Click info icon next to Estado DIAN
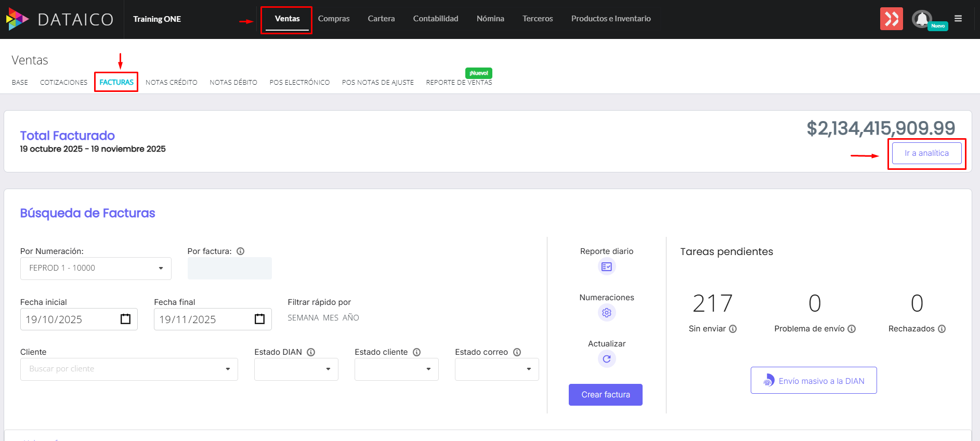Image resolution: width=980 pixels, height=441 pixels. pyautogui.click(x=311, y=352)
